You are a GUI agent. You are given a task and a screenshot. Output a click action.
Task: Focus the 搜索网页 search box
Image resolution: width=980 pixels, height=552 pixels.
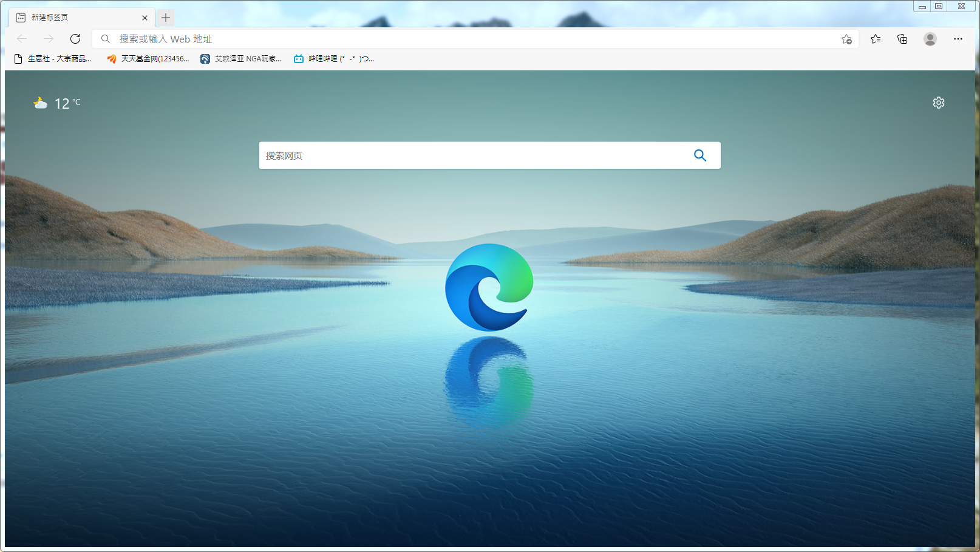coord(489,155)
